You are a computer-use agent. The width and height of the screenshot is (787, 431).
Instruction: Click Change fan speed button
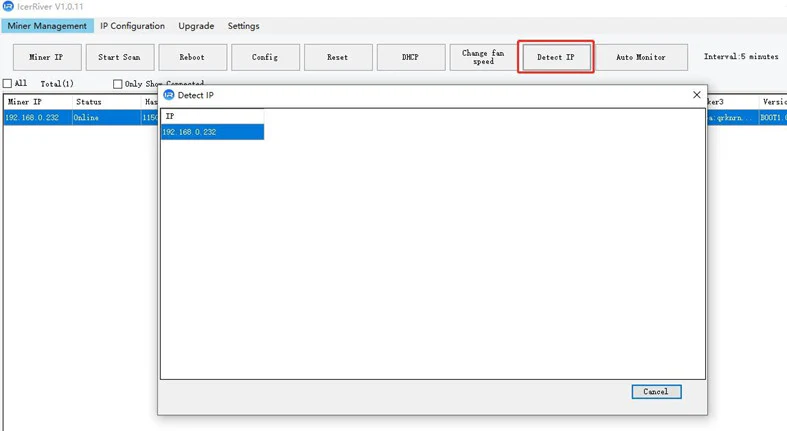click(x=483, y=57)
